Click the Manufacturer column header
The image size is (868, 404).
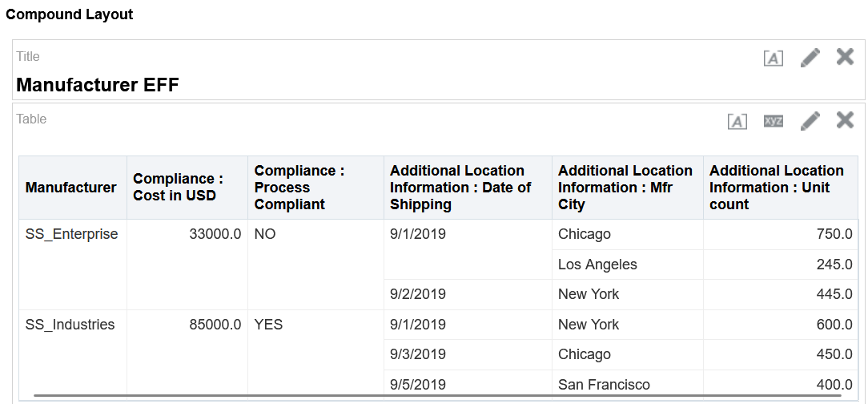[x=71, y=188]
